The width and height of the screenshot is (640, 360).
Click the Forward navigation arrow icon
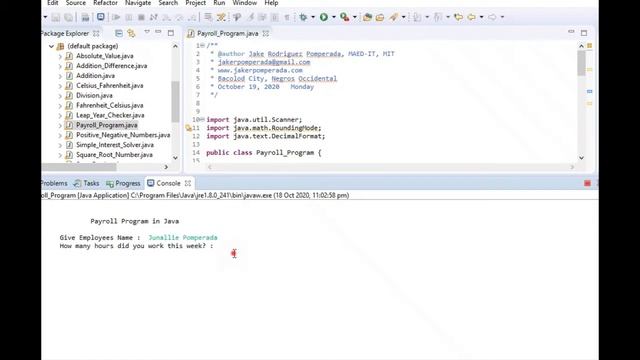pos(492,17)
